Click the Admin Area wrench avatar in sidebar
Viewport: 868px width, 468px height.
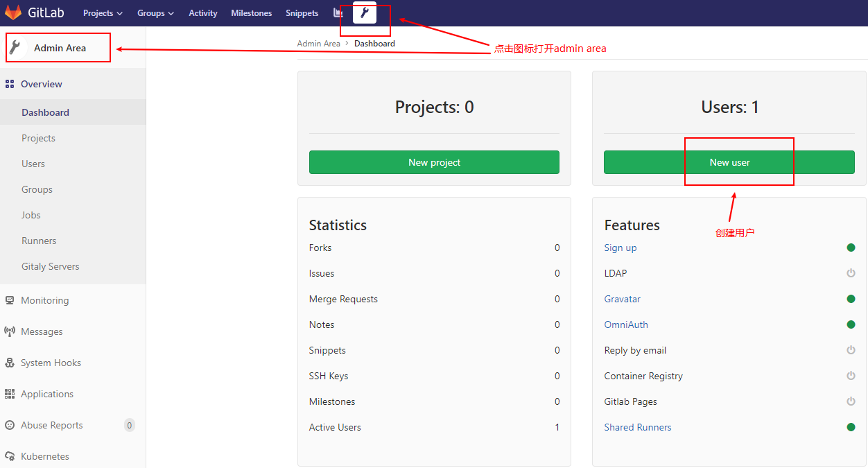16,48
